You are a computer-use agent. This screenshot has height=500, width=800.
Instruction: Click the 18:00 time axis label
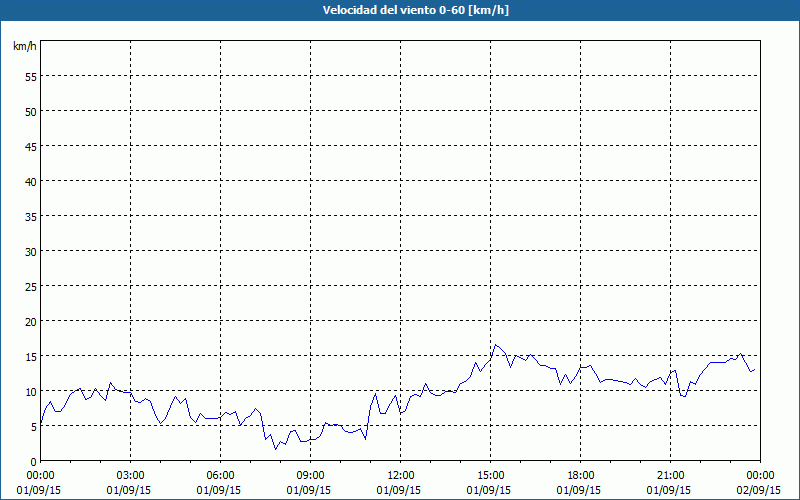[581, 475]
